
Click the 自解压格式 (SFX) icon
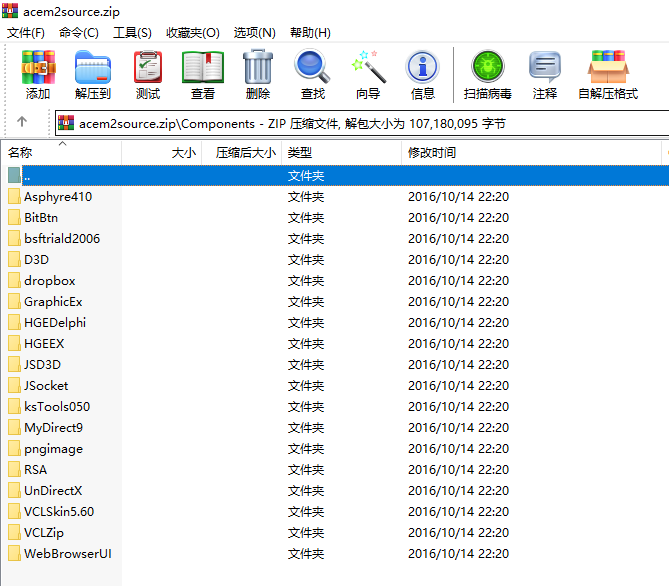point(608,67)
